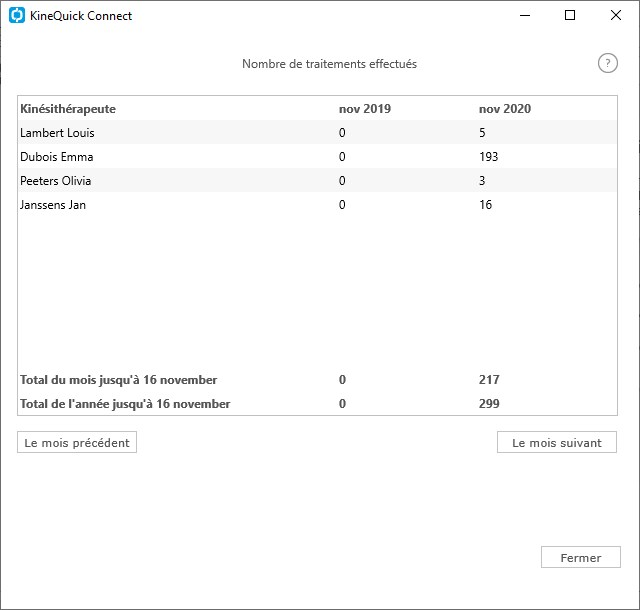Select the Peeters Olivia row
Screen dimensions: 640x610
(317, 180)
